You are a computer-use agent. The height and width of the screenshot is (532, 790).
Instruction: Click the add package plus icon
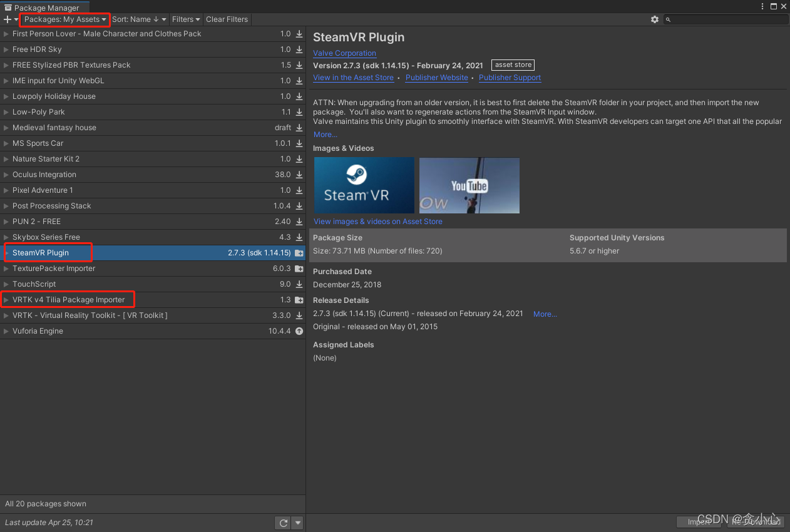pos(8,19)
